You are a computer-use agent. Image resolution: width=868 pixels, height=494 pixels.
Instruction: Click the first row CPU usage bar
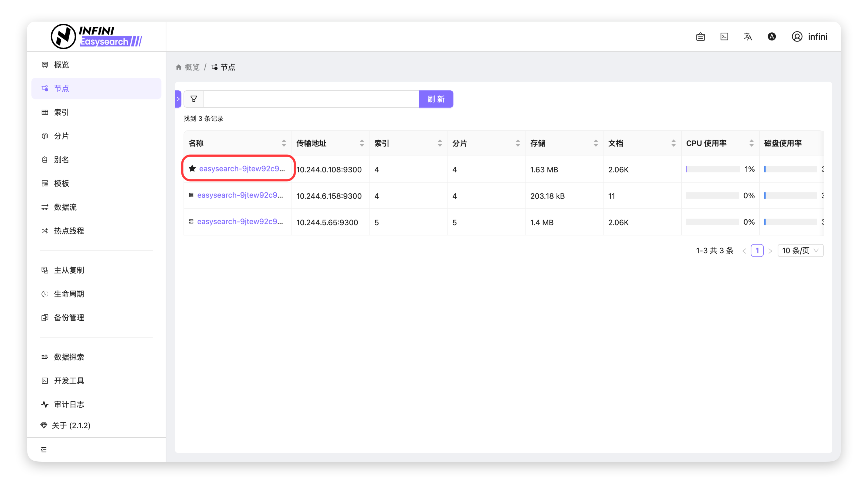pos(713,169)
